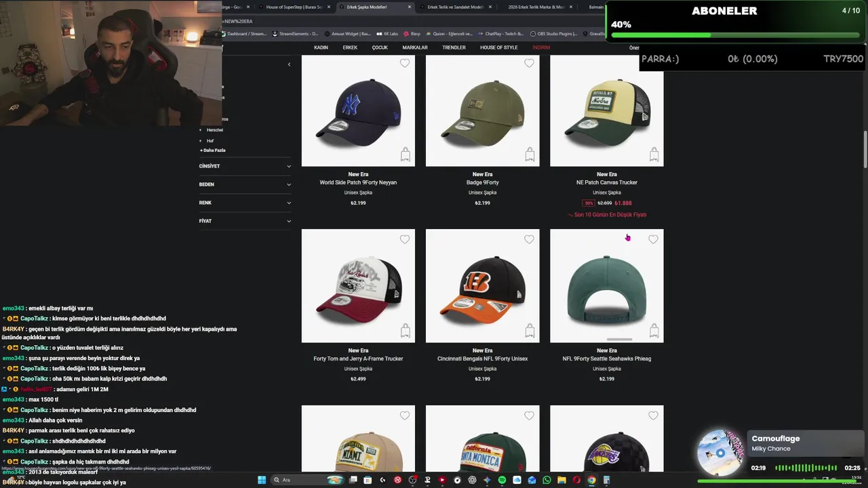
Task: Favorite the Badge 9Forty cap
Action: click(x=529, y=63)
